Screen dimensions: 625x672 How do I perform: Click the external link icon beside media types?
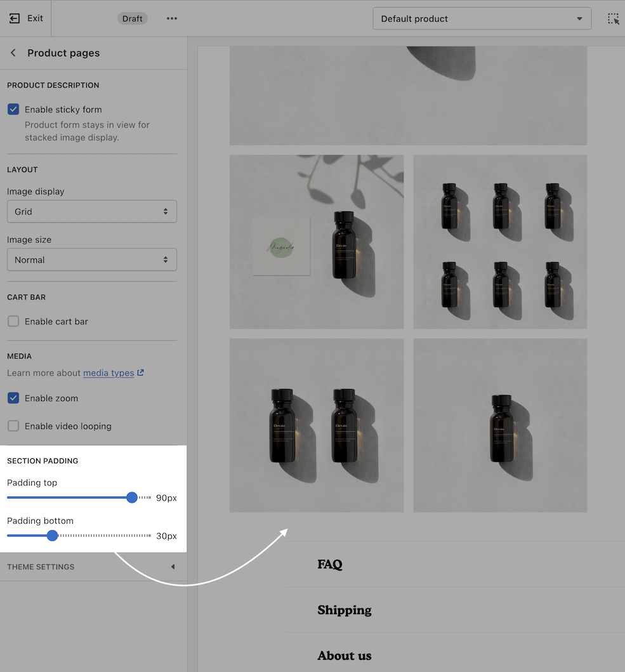141,373
